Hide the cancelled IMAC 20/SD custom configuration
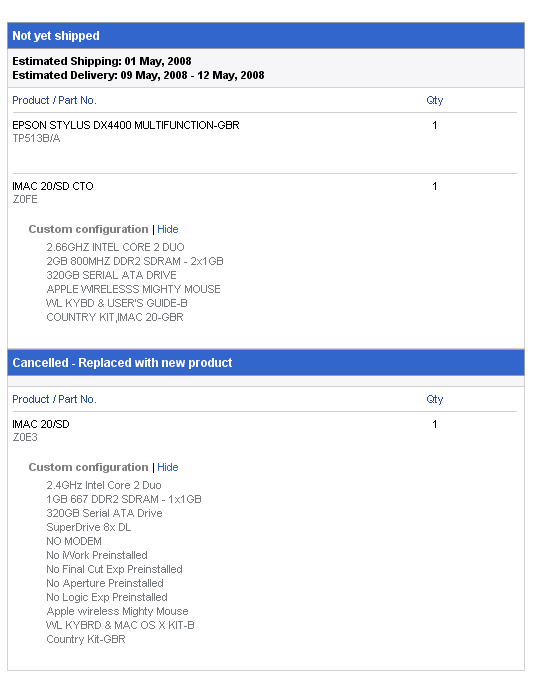Image resolution: width=545 pixels, height=692 pixels. click(x=168, y=467)
